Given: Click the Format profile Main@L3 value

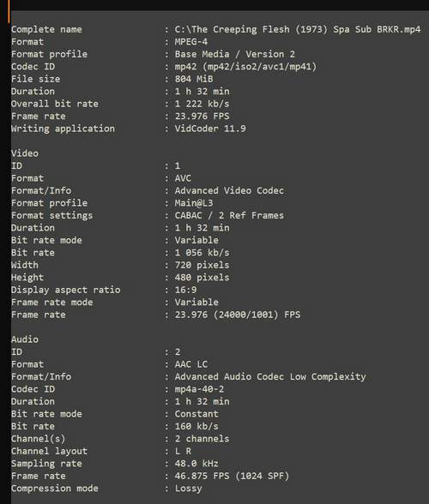Looking at the screenshot, I should tap(194, 203).
